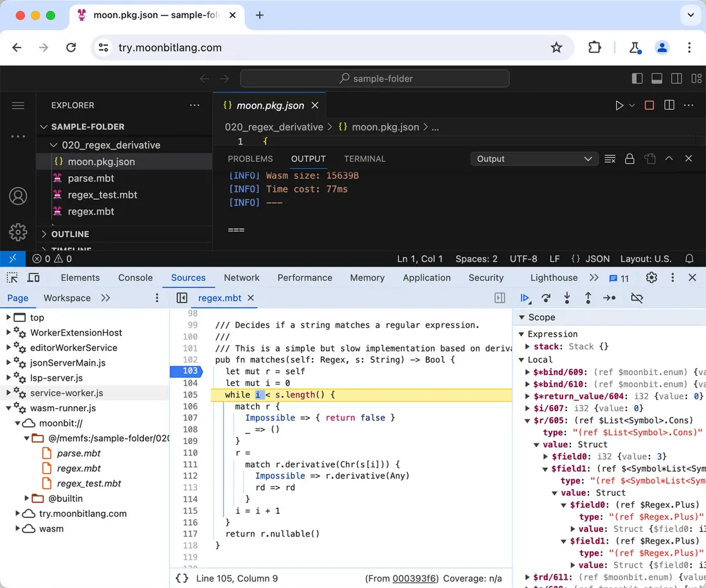Toggle output auto-scroll lock
Screen dimensions: 706x588
click(x=629, y=159)
